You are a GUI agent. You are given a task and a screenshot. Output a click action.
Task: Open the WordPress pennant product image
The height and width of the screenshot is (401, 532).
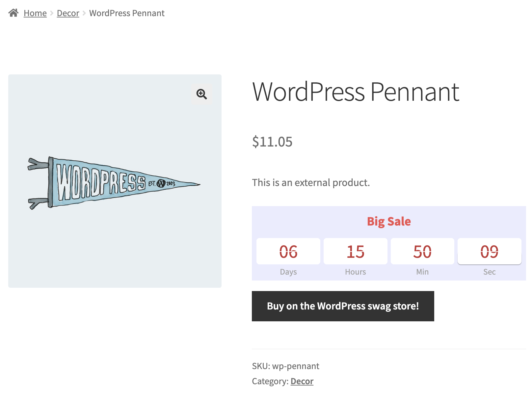(x=115, y=181)
